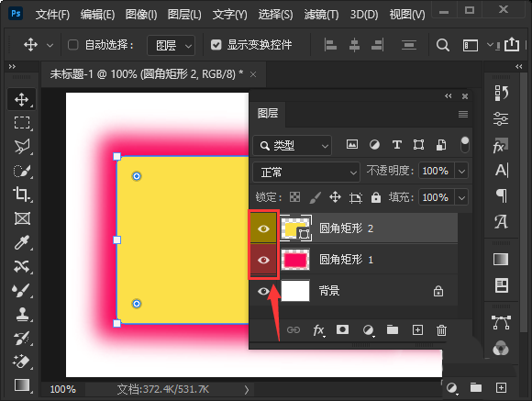Select the Spot Healing tool

[x=22, y=266]
